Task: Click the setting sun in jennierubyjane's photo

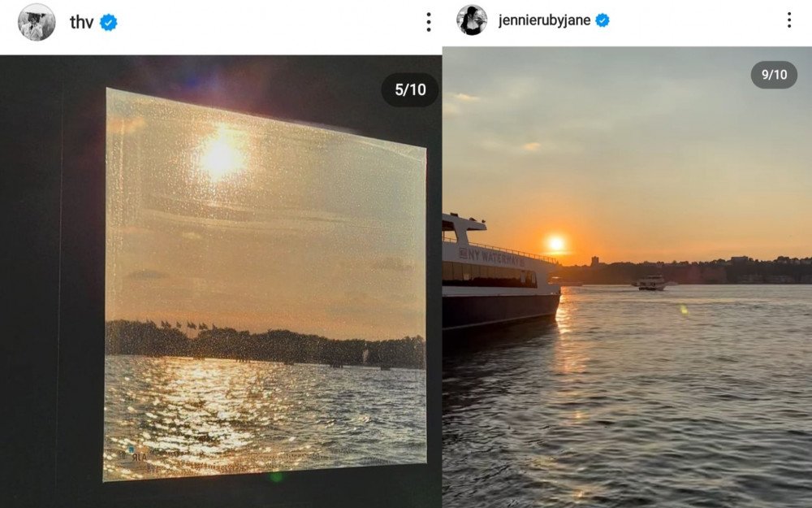Action: coord(556,243)
